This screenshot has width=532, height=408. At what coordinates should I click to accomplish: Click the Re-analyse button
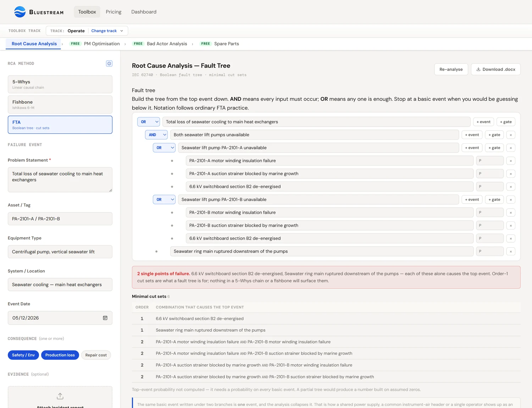tap(451, 69)
